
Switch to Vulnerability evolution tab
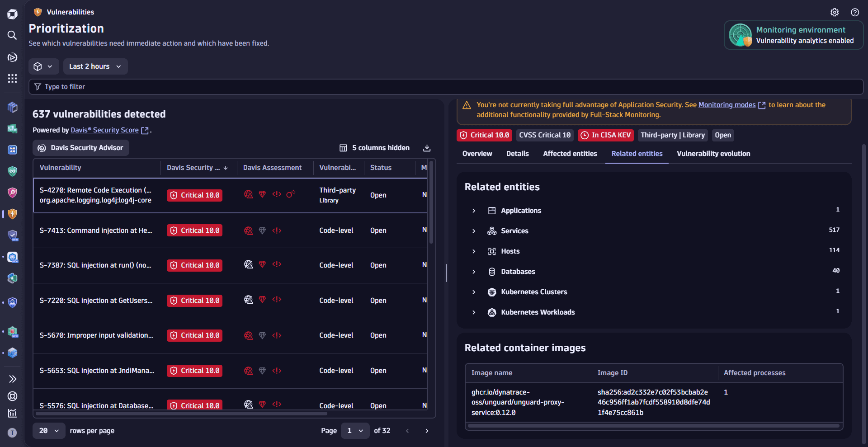coord(713,154)
